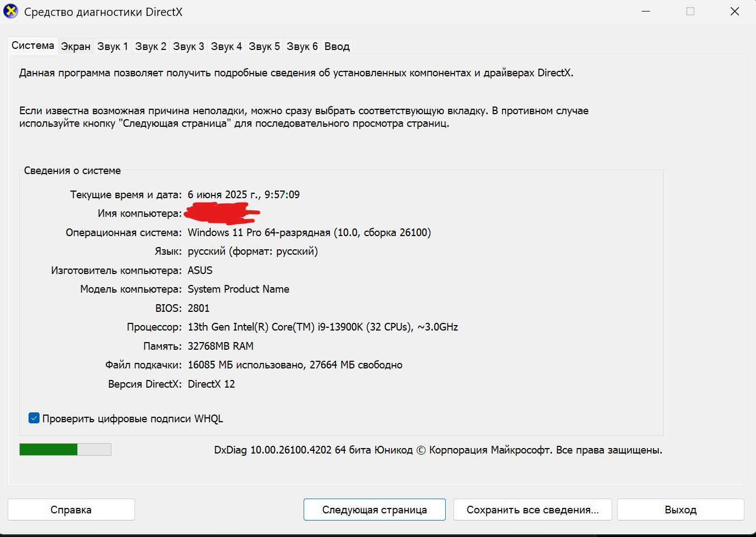756x537 pixels.
Task: Click the Операционная система label
Action: [124, 233]
